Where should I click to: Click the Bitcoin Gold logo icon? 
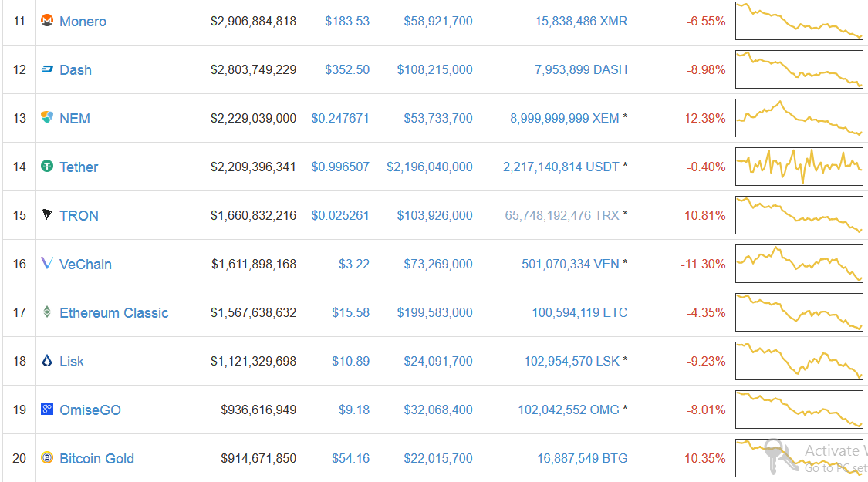click(x=46, y=458)
